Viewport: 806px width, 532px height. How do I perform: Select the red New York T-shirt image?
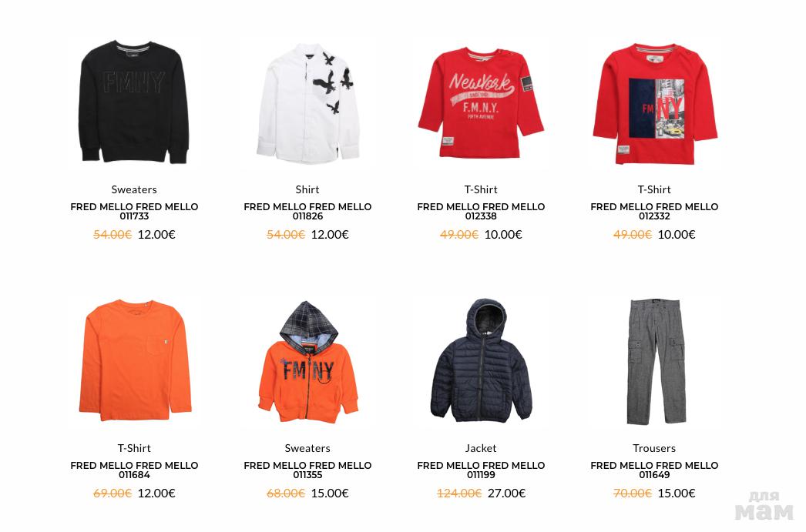(x=481, y=102)
